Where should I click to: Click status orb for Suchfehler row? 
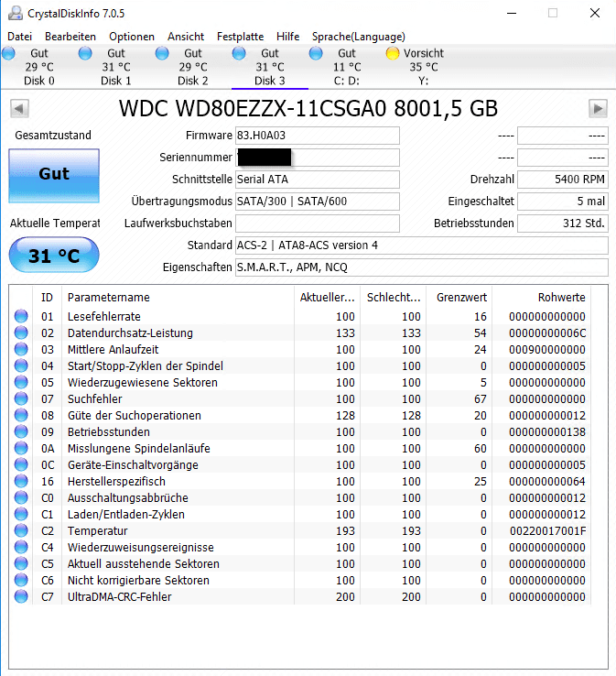tap(21, 398)
